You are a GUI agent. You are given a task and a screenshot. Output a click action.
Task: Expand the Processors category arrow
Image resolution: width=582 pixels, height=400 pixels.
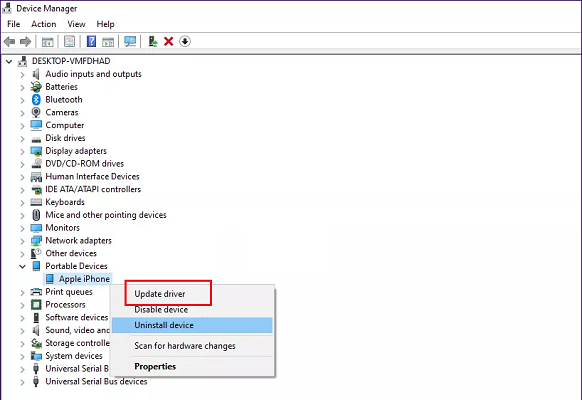(22, 305)
